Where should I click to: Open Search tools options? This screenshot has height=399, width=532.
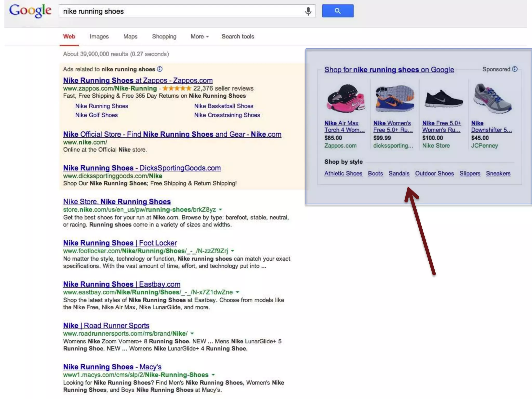(x=238, y=37)
